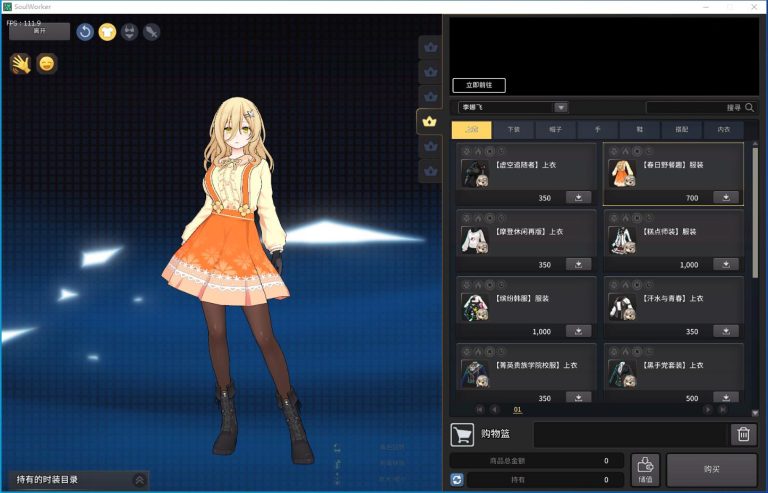Click the double-chevron beside 持有的时装目录
The image size is (768, 493).
140,480
